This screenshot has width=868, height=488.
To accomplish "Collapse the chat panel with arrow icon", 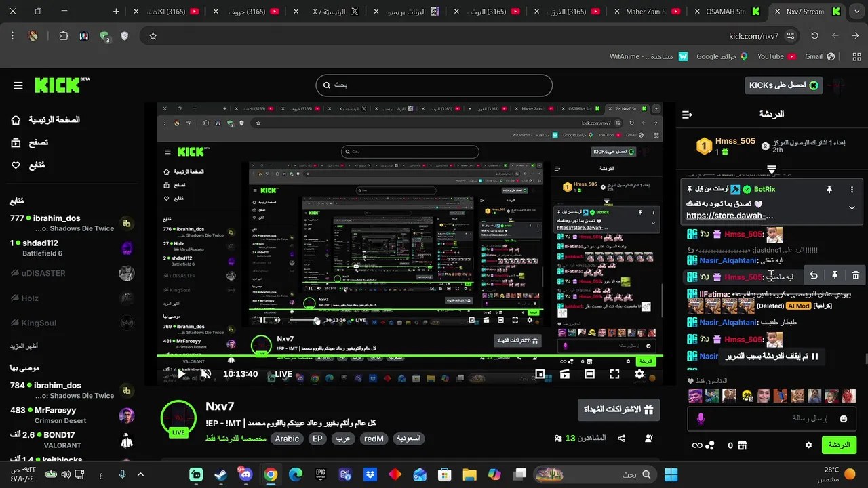I will 687,115.
